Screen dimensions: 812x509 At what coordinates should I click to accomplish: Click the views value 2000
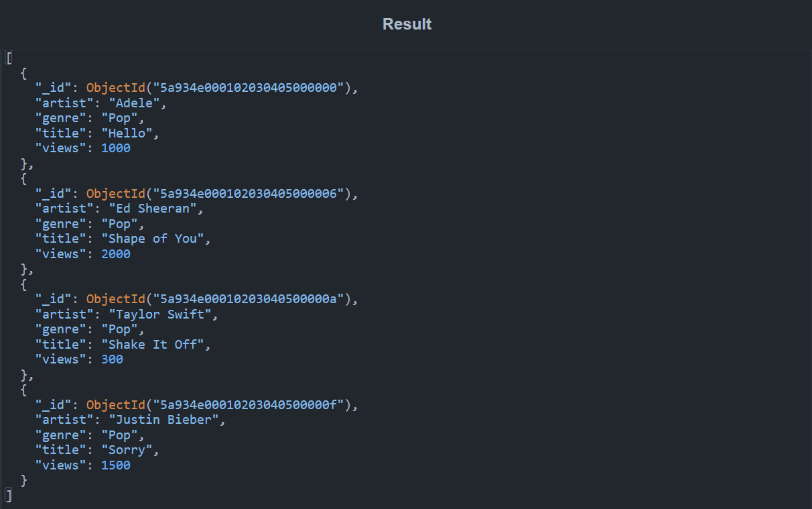point(115,254)
